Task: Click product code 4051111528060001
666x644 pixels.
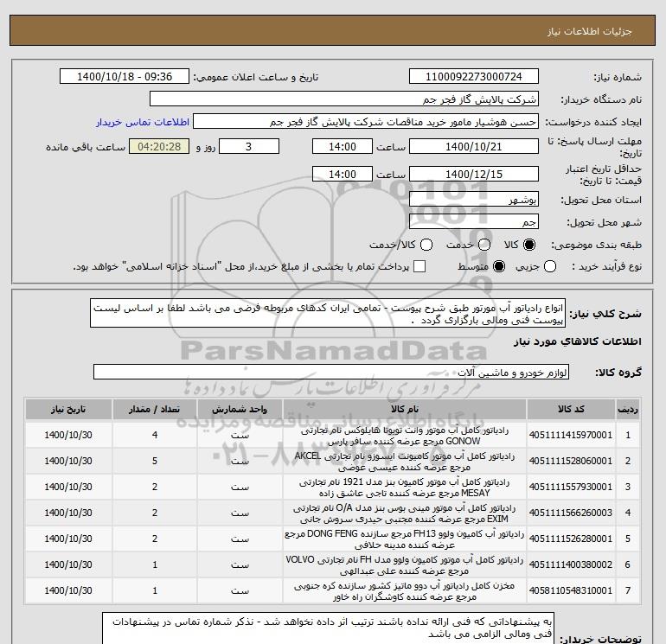Action: 571,461
